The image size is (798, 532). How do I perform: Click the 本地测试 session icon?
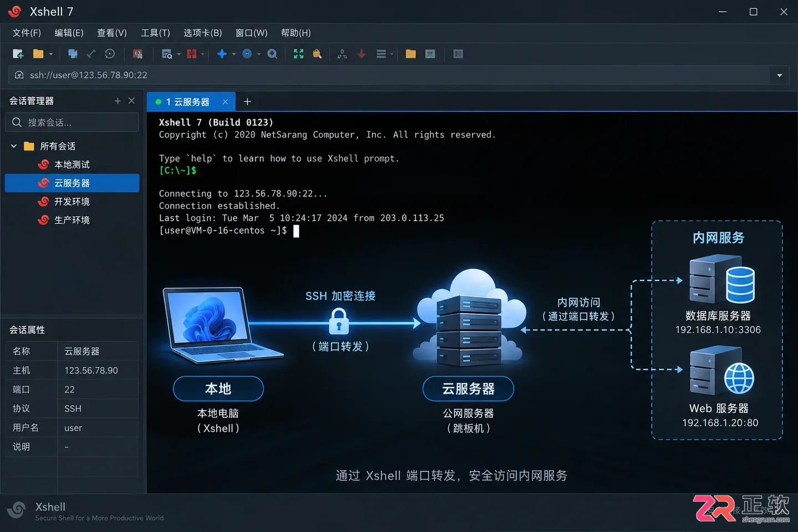[x=43, y=165]
